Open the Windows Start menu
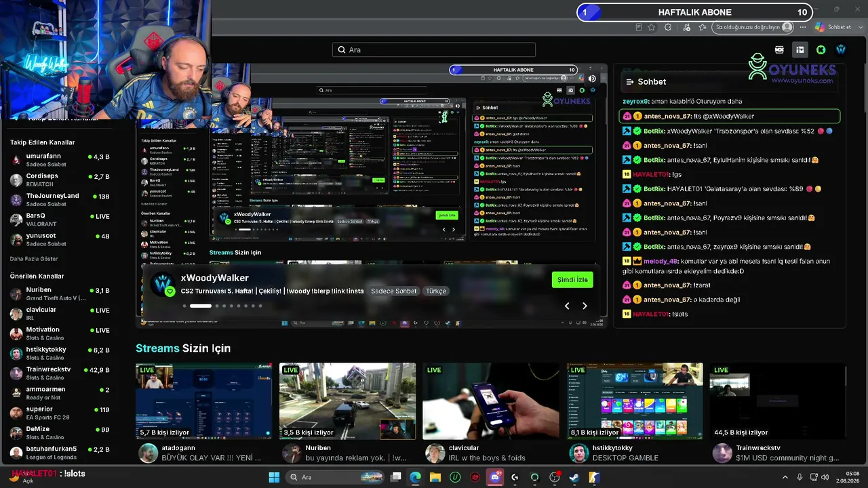This screenshot has width=868, height=488. 274,477
